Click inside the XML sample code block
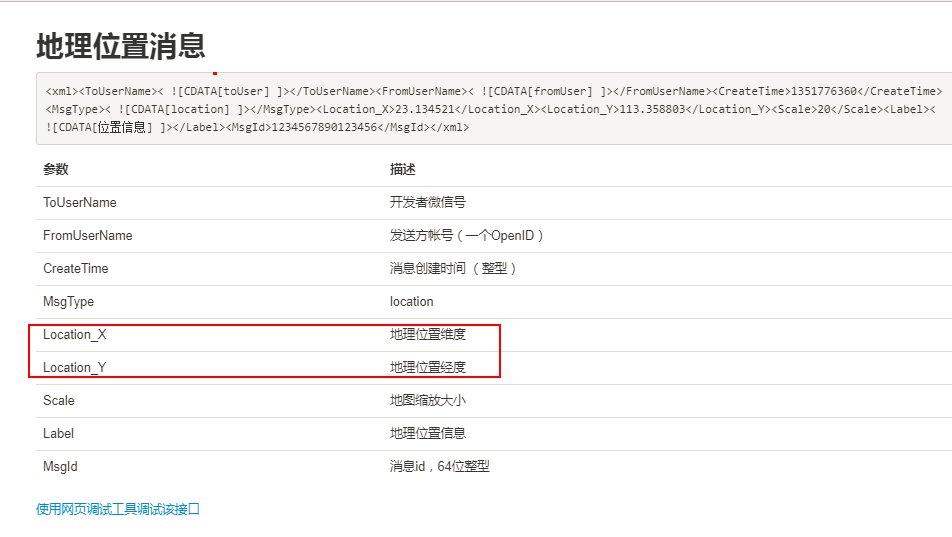 [490, 108]
